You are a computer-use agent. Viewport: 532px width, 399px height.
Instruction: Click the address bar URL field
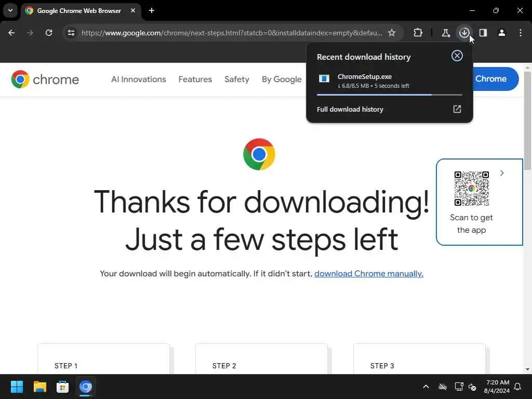[x=231, y=33]
